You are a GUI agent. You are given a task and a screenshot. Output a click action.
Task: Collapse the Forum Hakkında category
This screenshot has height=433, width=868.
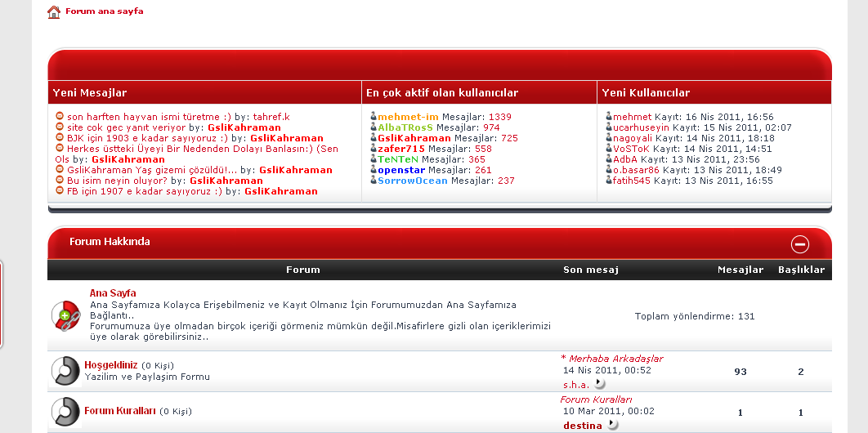(x=800, y=244)
